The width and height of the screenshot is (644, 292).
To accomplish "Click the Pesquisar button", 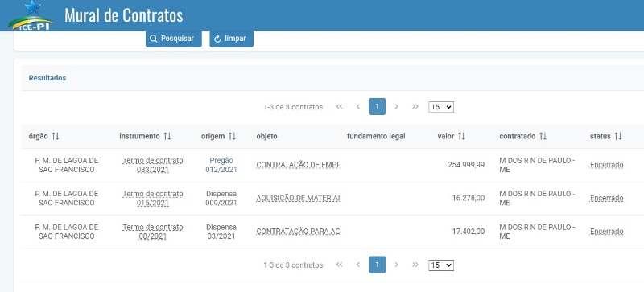I will point(173,39).
